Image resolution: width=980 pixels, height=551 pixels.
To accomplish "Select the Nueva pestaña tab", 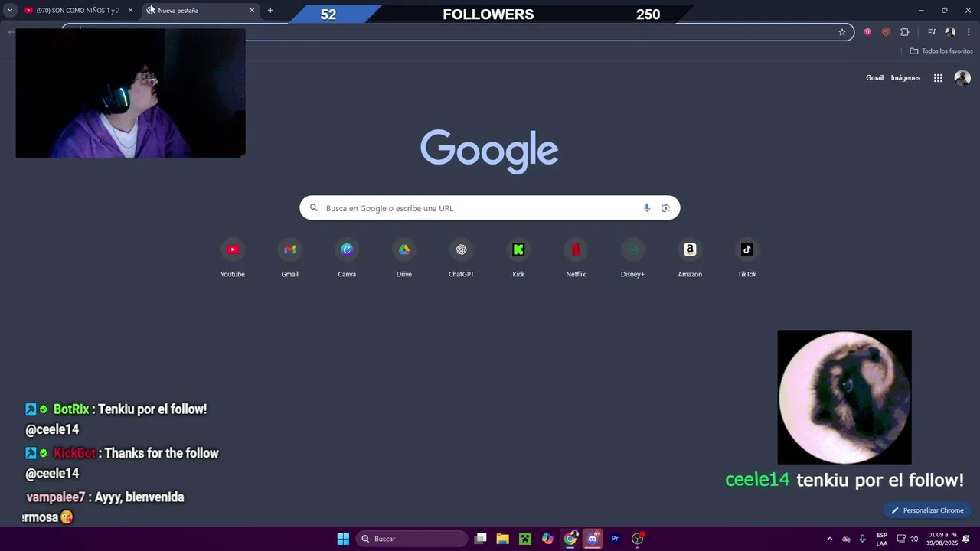I will pyautogui.click(x=201, y=11).
